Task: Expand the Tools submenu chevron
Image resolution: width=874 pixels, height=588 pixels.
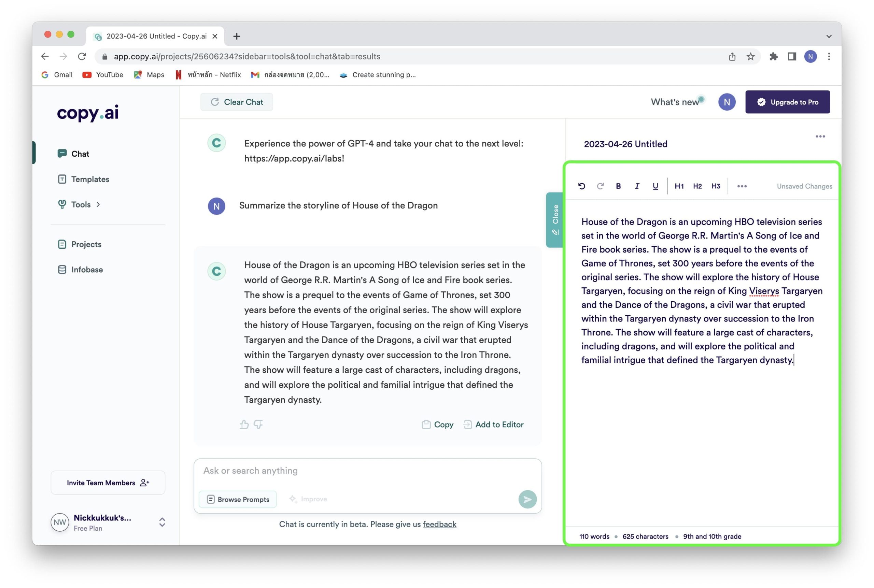Action: [98, 204]
